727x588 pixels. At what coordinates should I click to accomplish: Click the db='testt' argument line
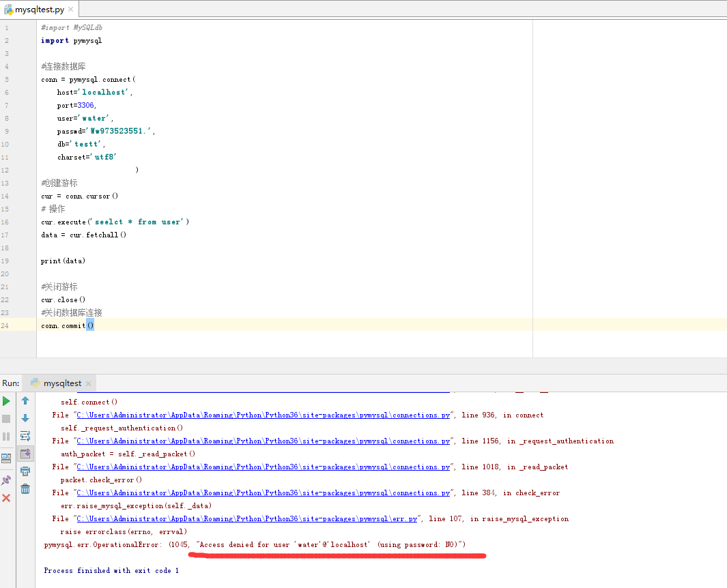(82, 145)
